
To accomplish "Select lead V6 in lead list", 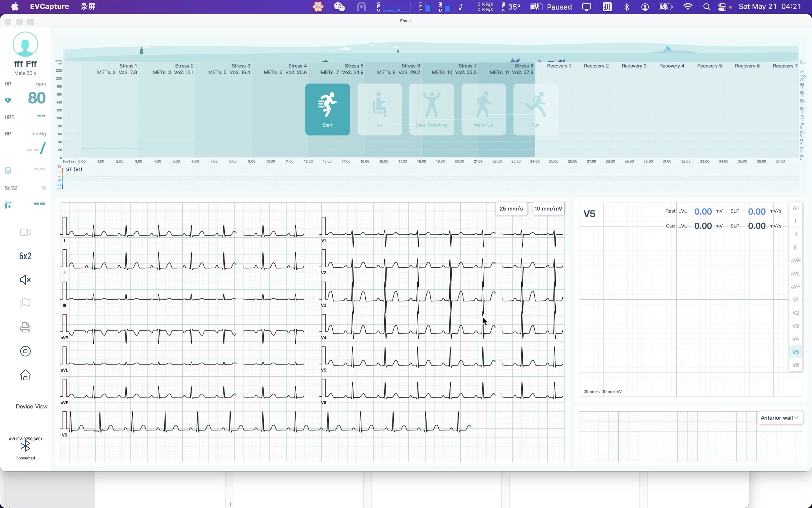I will pyautogui.click(x=796, y=365).
